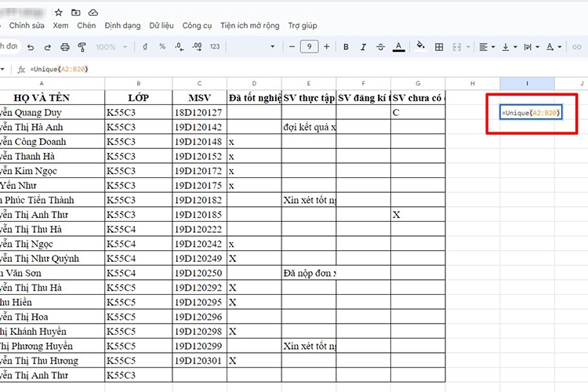Click the active cell with =Unique formula
Viewport: 588px width, 392px height.
[531, 113]
